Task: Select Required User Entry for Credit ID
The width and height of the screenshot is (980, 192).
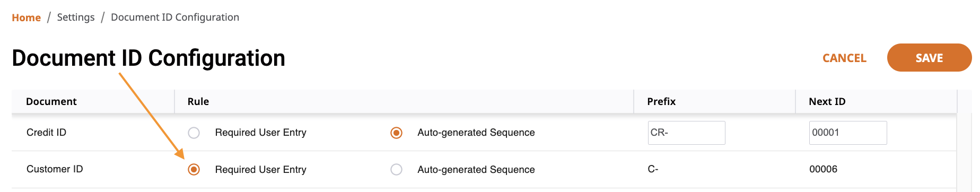Action: tap(194, 133)
